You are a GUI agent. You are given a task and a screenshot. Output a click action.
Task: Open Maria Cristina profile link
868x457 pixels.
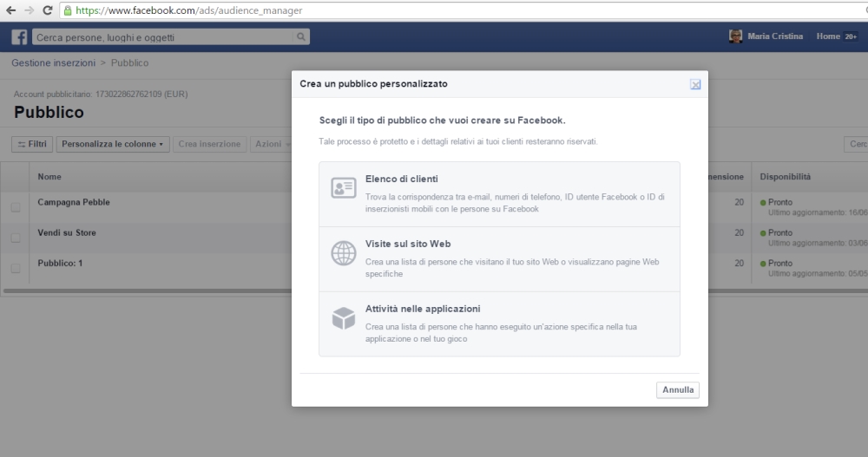coord(775,36)
